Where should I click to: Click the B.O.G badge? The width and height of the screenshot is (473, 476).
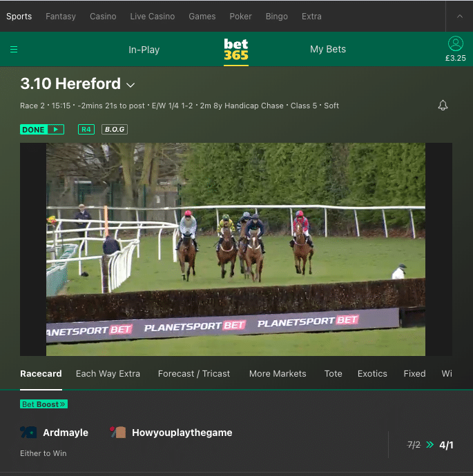coord(115,130)
